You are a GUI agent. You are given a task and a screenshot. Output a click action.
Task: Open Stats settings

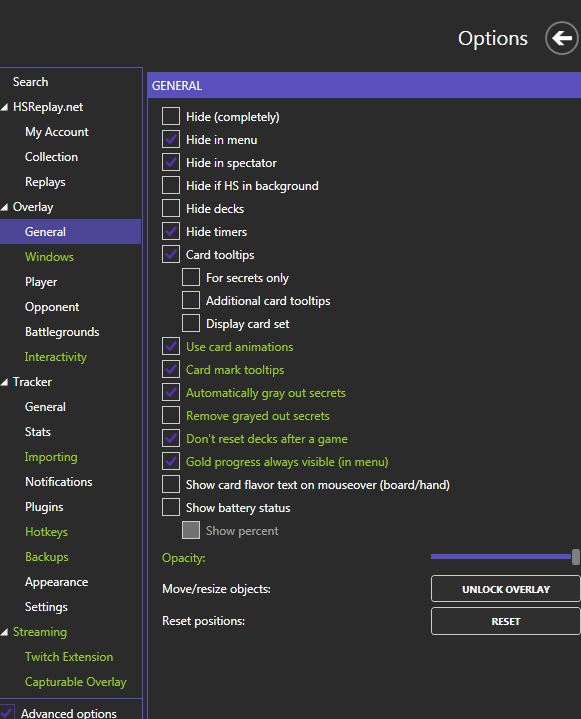click(x=38, y=432)
